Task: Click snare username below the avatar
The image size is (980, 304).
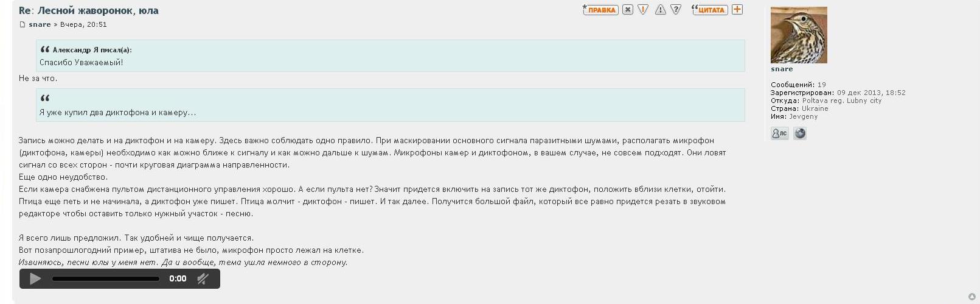Action: pos(782,69)
